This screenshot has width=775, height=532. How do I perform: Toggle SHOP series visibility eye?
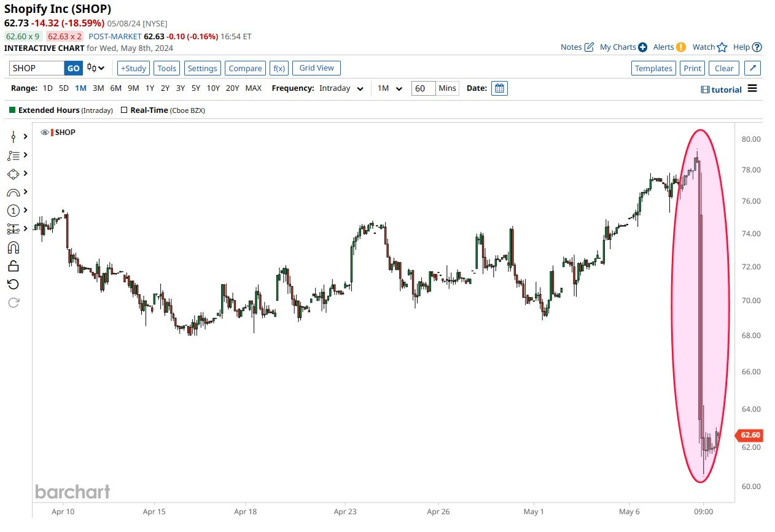point(44,133)
